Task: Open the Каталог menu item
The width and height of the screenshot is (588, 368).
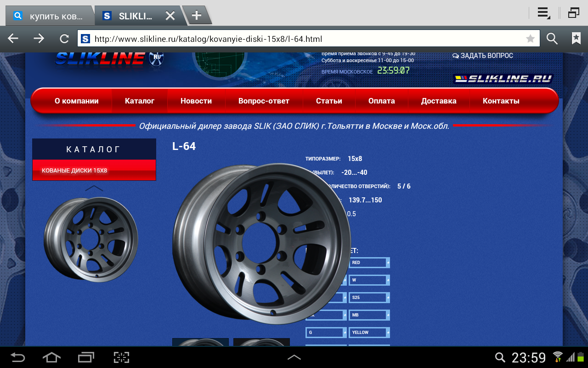Action: 140,101
